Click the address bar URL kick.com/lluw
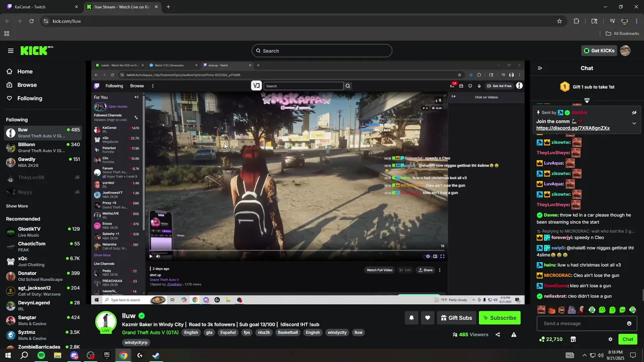 67,21
